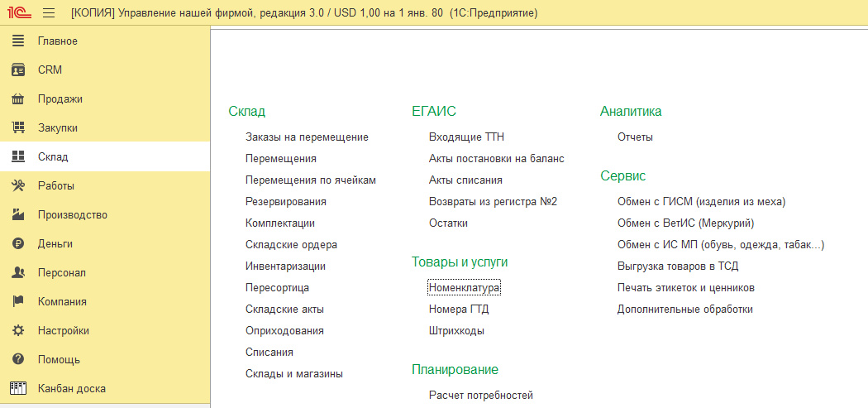Viewport: 868px width, 408px height.
Task: Open the Штрихкоды link
Action: coord(456,331)
